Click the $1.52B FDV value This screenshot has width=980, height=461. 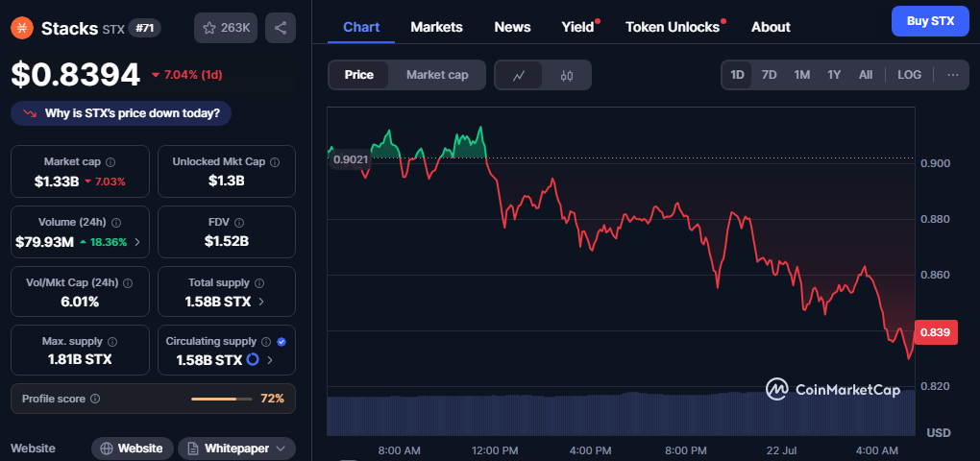[x=226, y=241]
